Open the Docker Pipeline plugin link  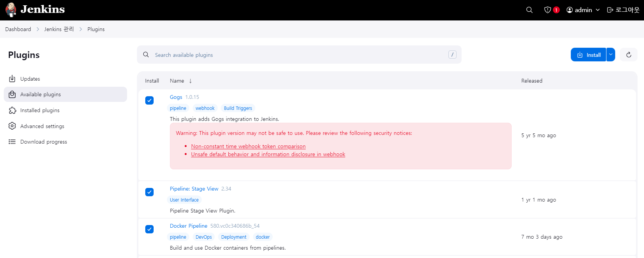188,226
